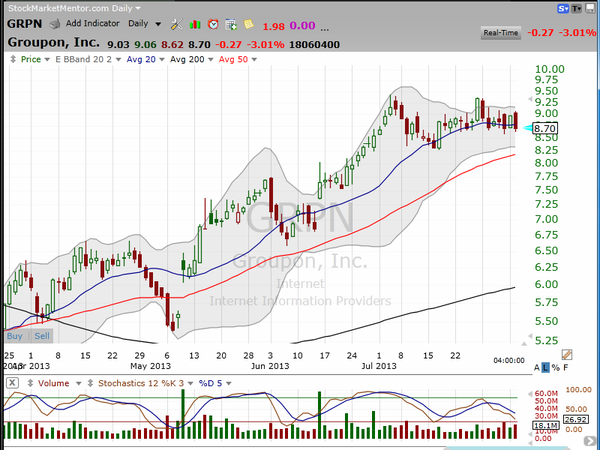
Task: Click the Add Indicator button
Action: coord(93,24)
